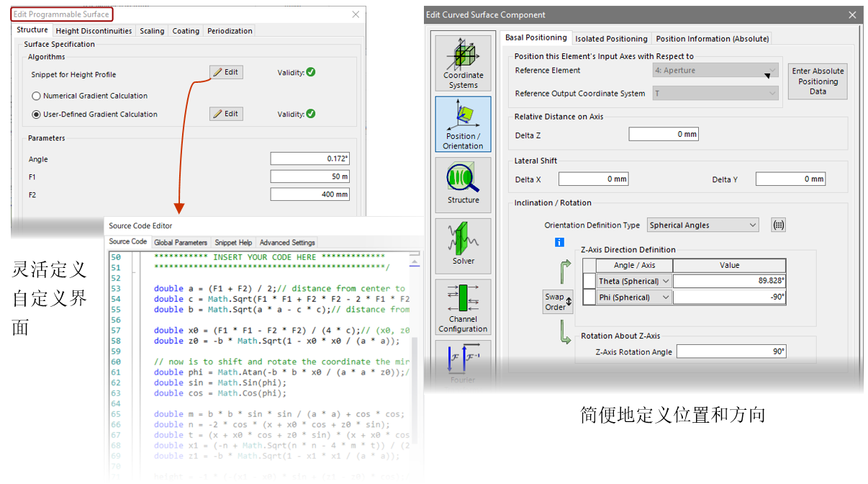868x484 pixels.
Task: Open Coordinate Systems page in sidebar
Action: click(463, 63)
